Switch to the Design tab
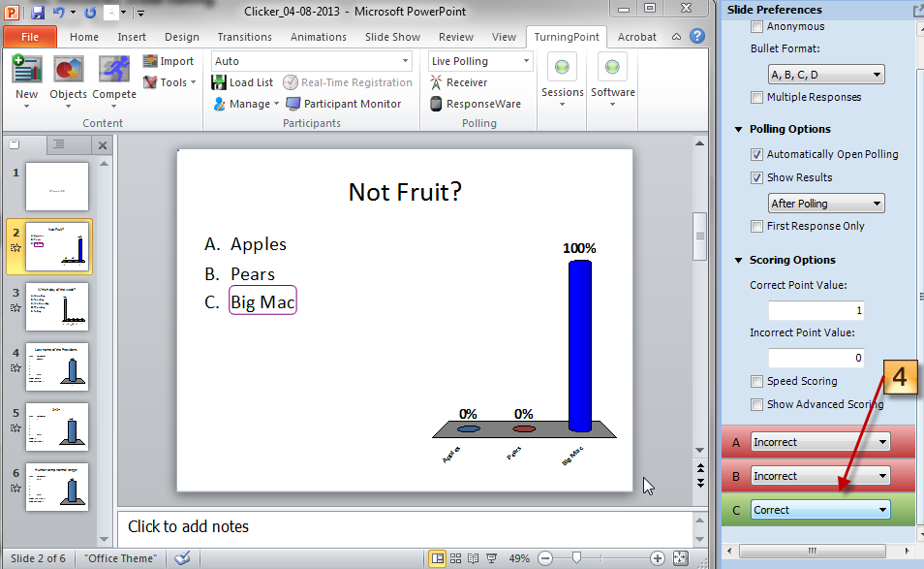The image size is (924, 569). [x=181, y=37]
